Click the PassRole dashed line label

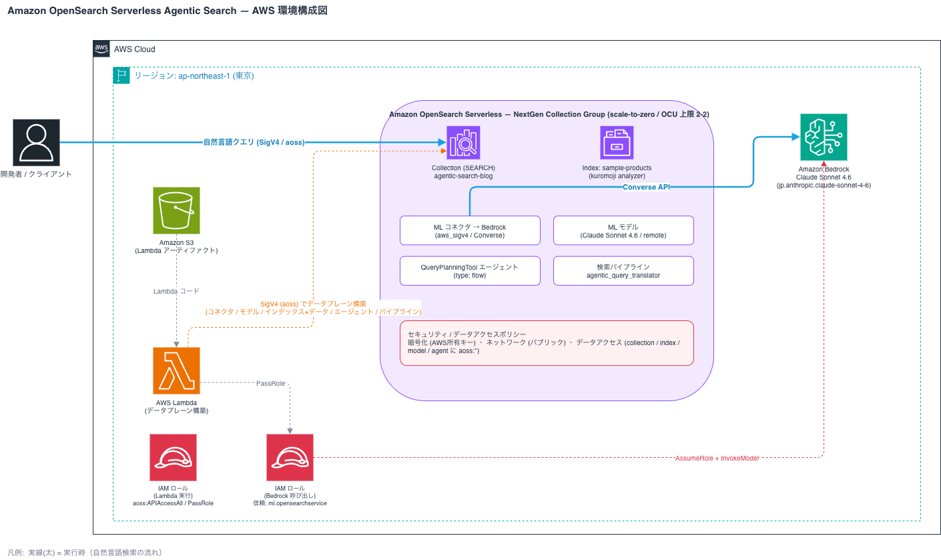point(271,383)
